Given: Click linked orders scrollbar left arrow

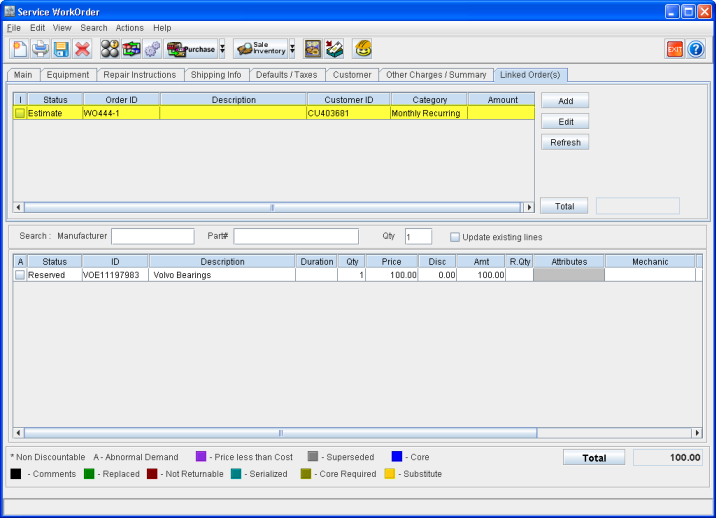Looking at the screenshot, I should click(x=18, y=207).
